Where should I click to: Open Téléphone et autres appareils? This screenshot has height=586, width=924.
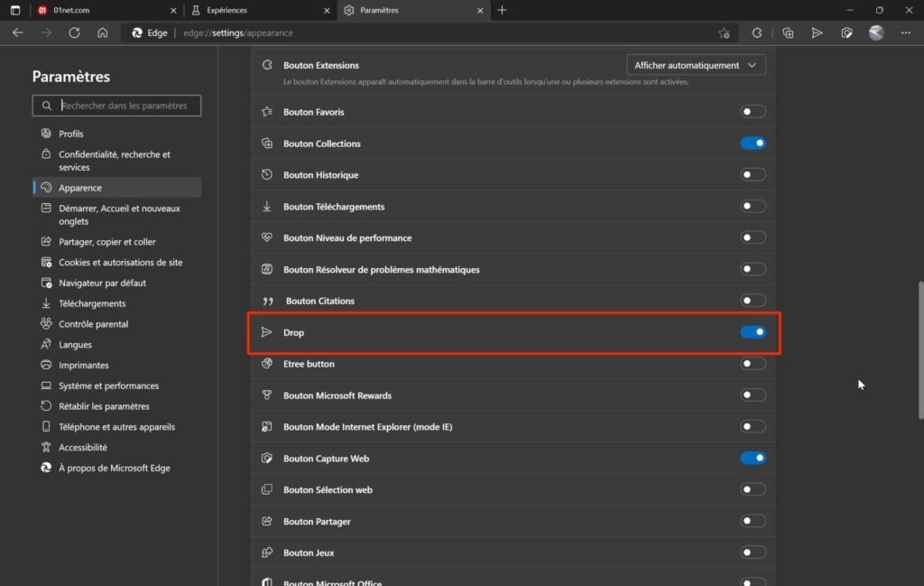pos(116,427)
